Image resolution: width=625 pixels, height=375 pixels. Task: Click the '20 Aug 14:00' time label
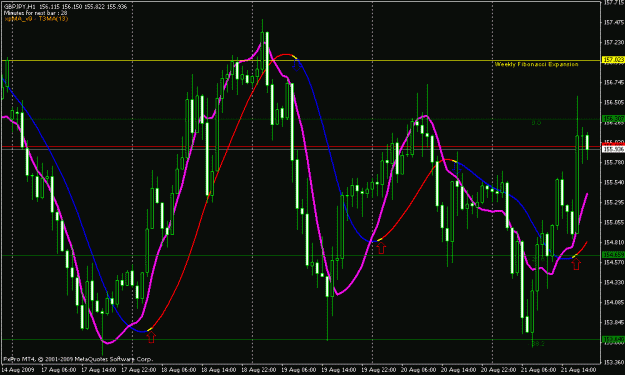[459, 370]
